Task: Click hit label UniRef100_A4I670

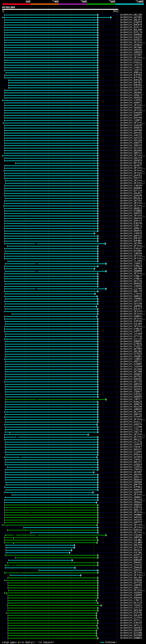Action: [x=131, y=520]
